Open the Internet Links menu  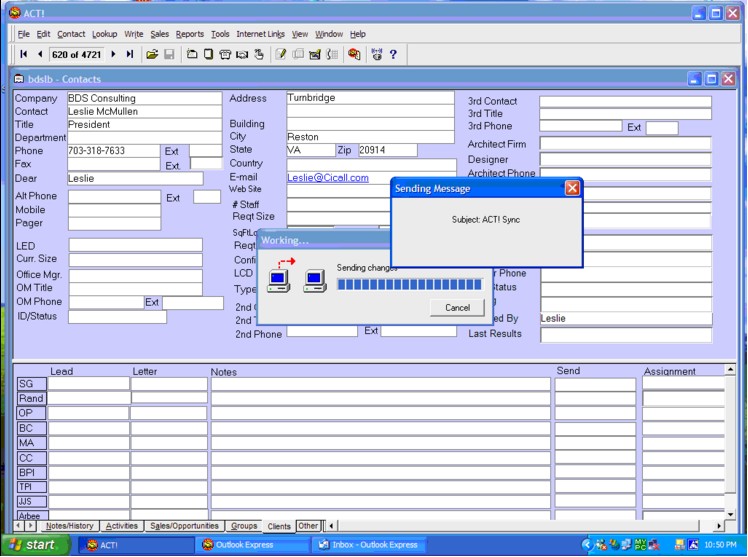click(260, 34)
